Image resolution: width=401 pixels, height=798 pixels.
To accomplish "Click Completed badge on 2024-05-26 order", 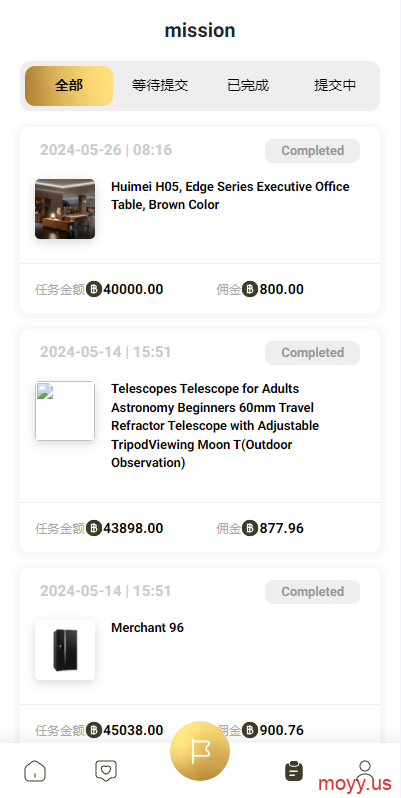I will click(x=312, y=151).
